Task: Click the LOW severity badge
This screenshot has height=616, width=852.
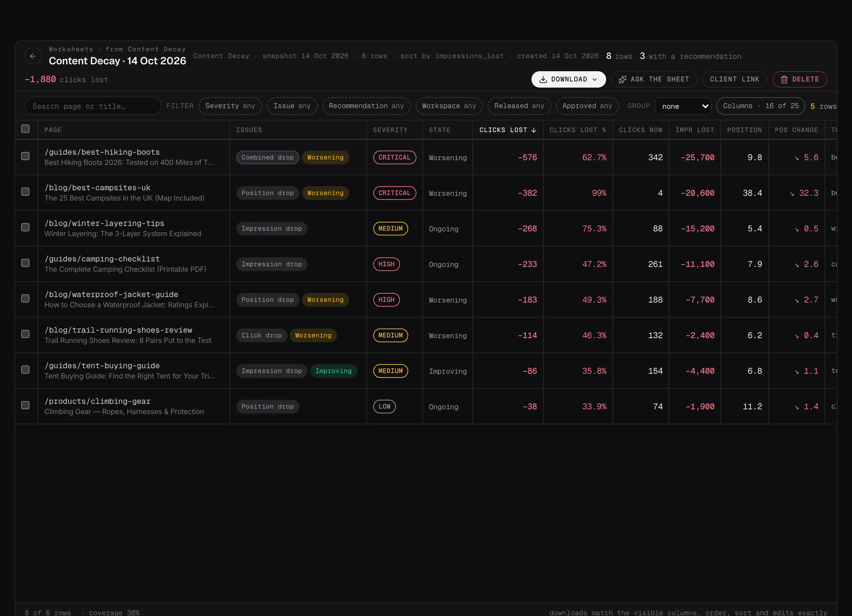Action: pyautogui.click(x=384, y=407)
